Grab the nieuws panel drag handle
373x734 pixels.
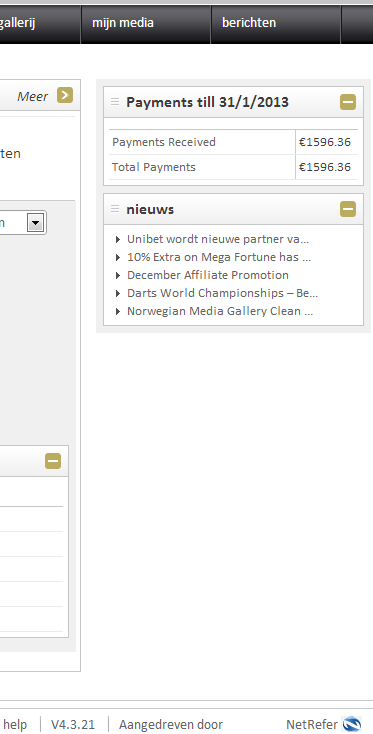115,209
